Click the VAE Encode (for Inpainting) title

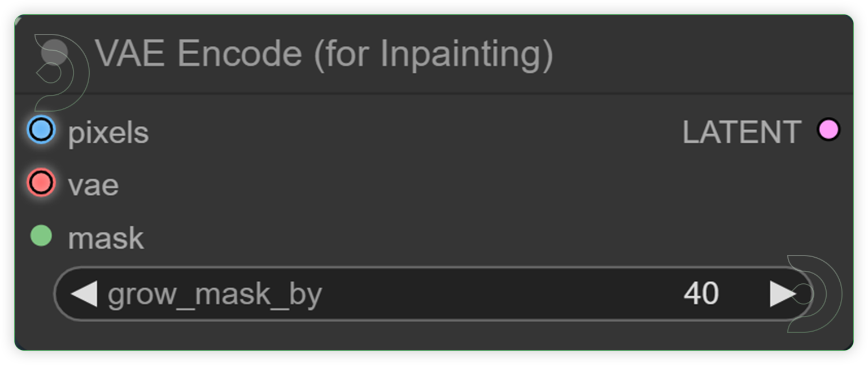(x=325, y=53)
